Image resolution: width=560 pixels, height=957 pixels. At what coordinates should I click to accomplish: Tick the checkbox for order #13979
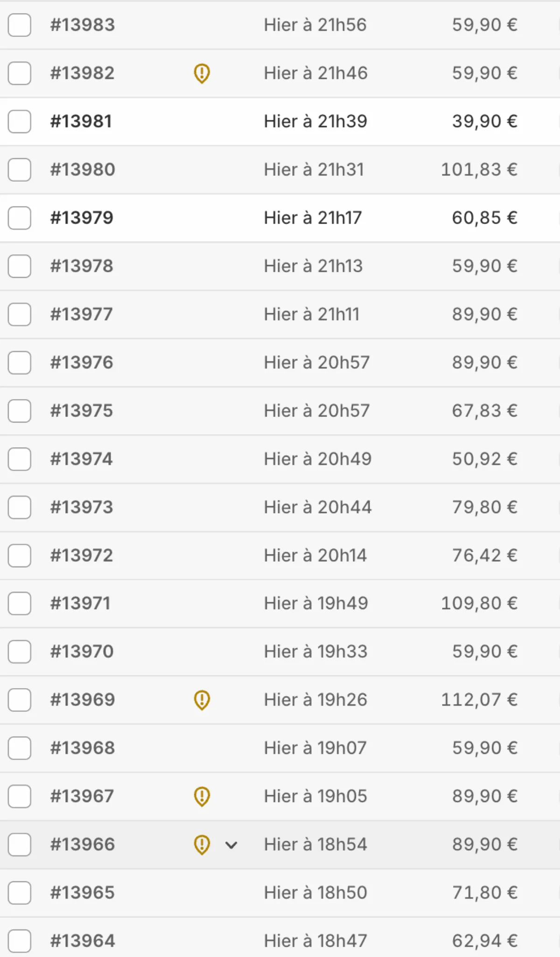click(20, 218)
